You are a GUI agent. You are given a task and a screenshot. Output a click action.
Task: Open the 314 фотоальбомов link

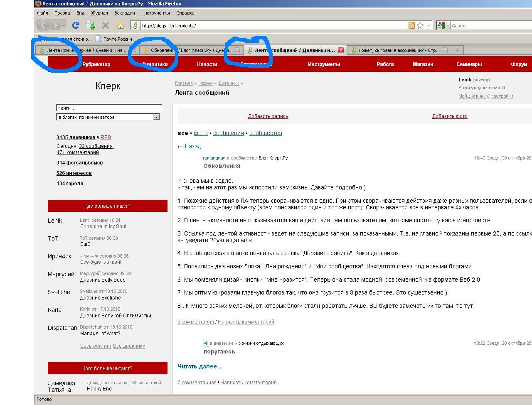(80, 163)
